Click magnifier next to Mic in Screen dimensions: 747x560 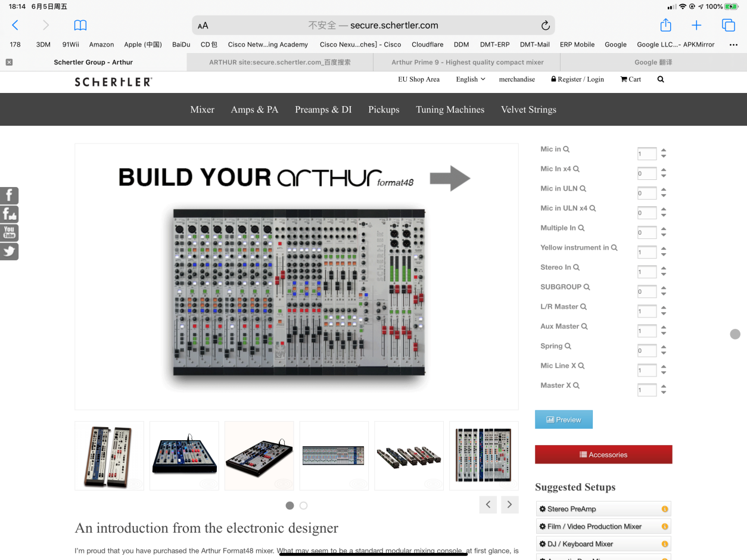pos(567,150)
